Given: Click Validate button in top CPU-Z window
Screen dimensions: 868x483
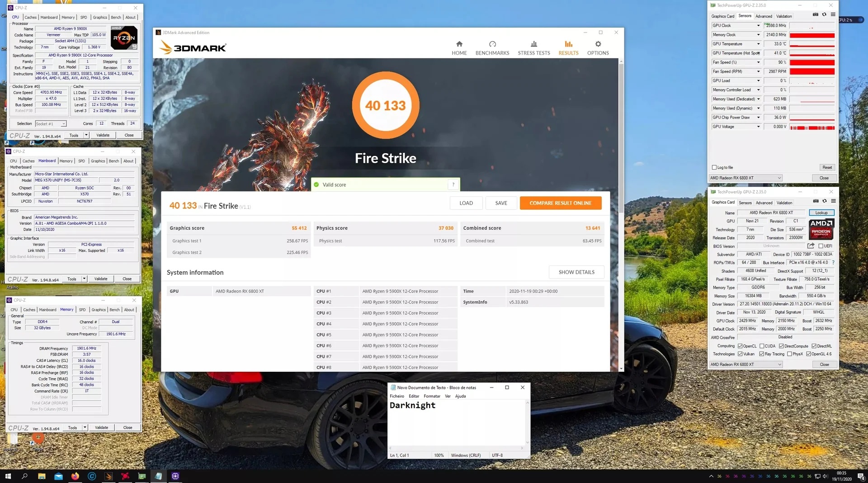Looking at the screenshot, I should [x=103, y=135].
